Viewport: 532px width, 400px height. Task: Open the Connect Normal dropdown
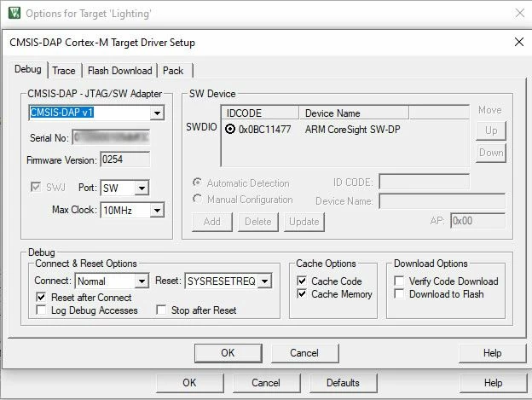[142, 281]
